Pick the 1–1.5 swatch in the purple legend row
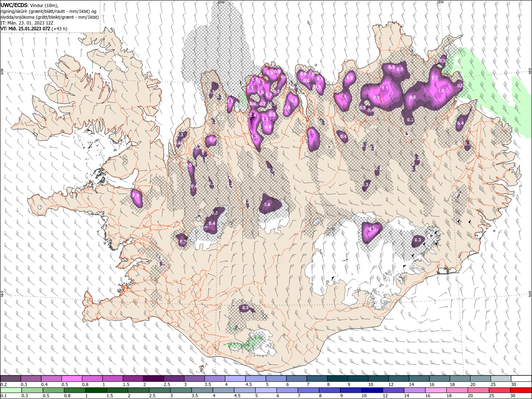This screenshot has width=532, height=399. coord(112,379)
